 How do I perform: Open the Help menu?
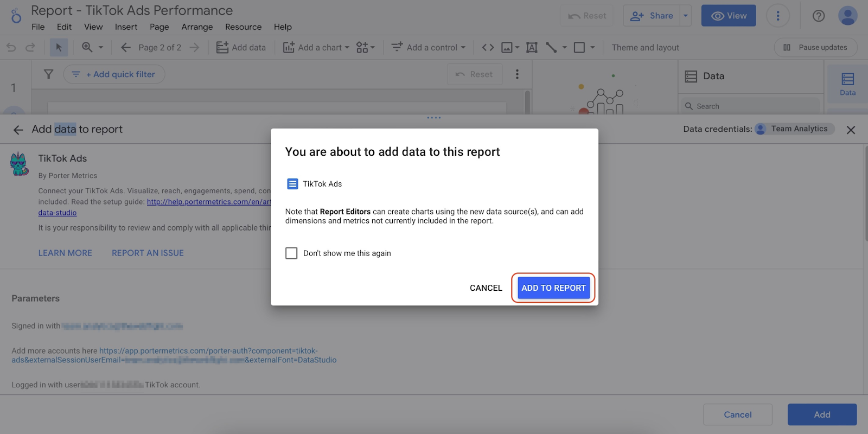[283, 27]
